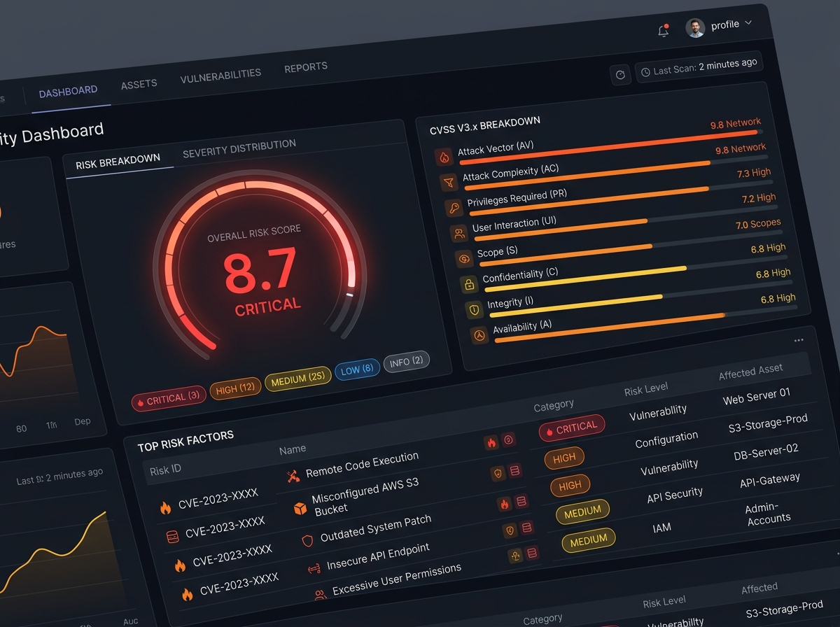840x627 pixels.
Task: Click the Remote Code Execution tools icon
Action: coord(293,477)
